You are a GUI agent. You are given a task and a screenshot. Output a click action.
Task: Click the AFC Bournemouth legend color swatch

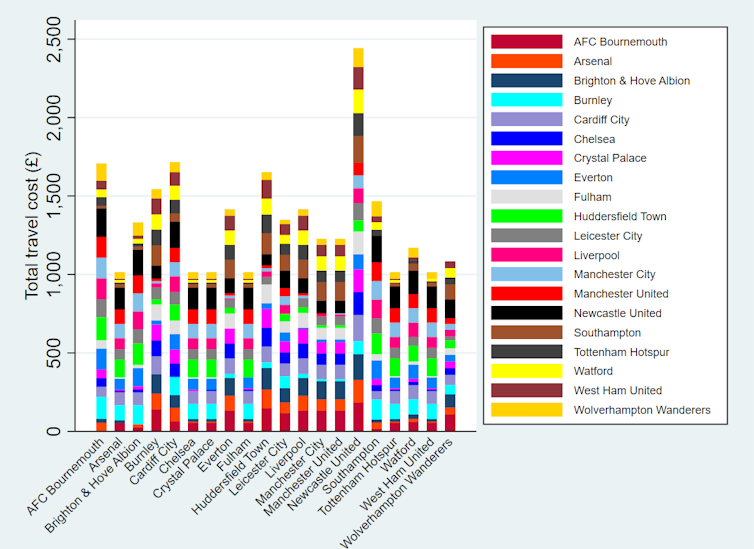(527, 42)
